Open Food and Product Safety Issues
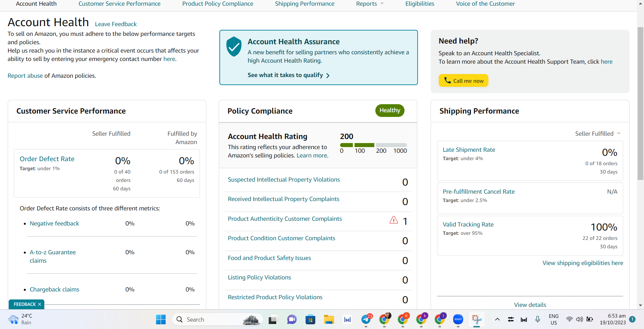This screenshot has height=329, width=644. (x=269, y=258)
